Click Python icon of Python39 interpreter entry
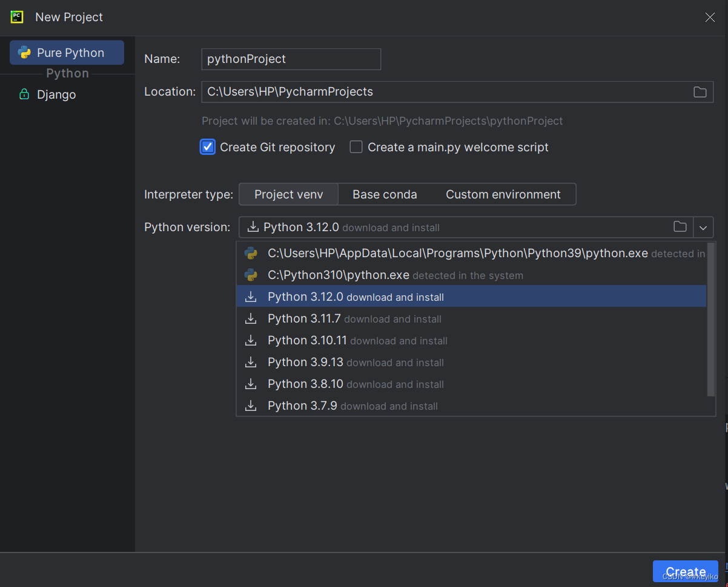 click(251, 254)
